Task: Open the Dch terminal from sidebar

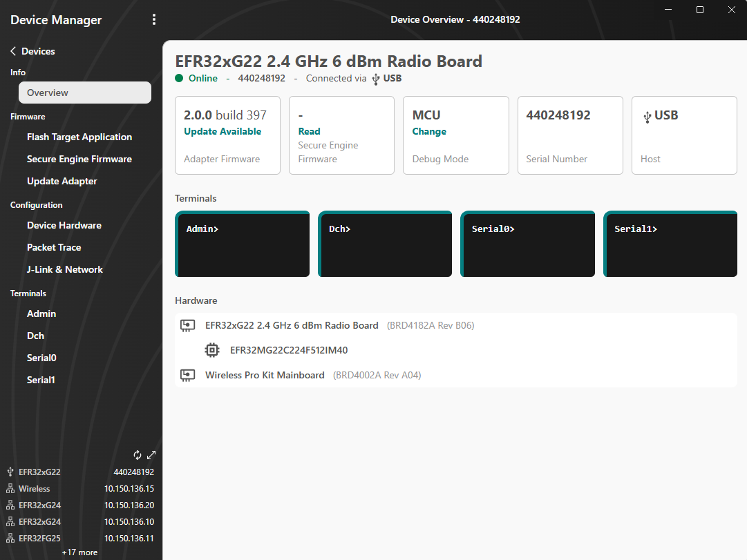Action: [x=35, y=336]
